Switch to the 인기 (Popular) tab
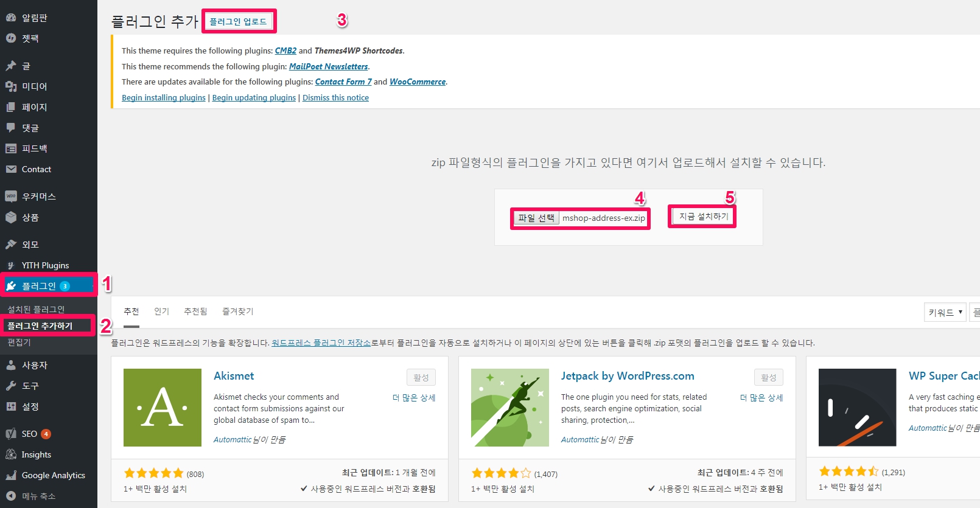The height and width of the screenshot is (508, 980). click(161, 311)
